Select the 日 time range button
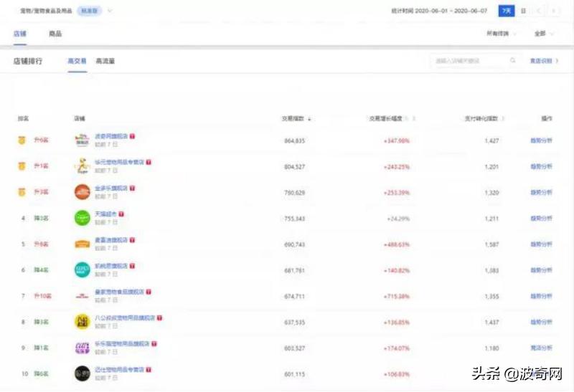The width and height of the screenshot is (574, 392). coord(523,11)
